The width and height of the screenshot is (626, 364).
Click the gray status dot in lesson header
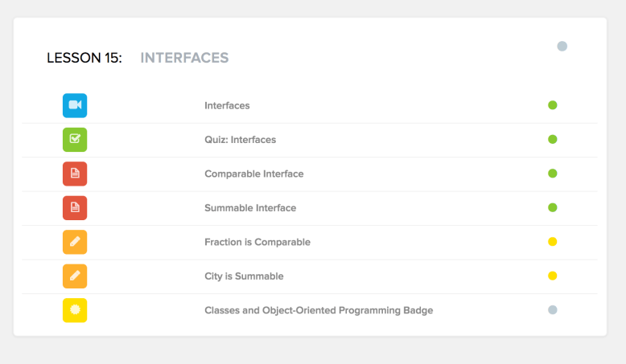562,47
